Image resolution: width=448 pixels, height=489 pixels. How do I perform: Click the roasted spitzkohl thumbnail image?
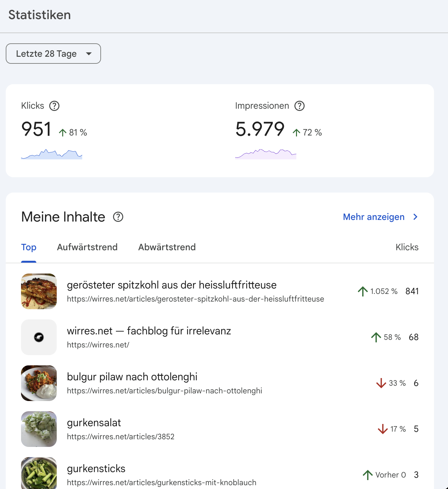[39, 291]
